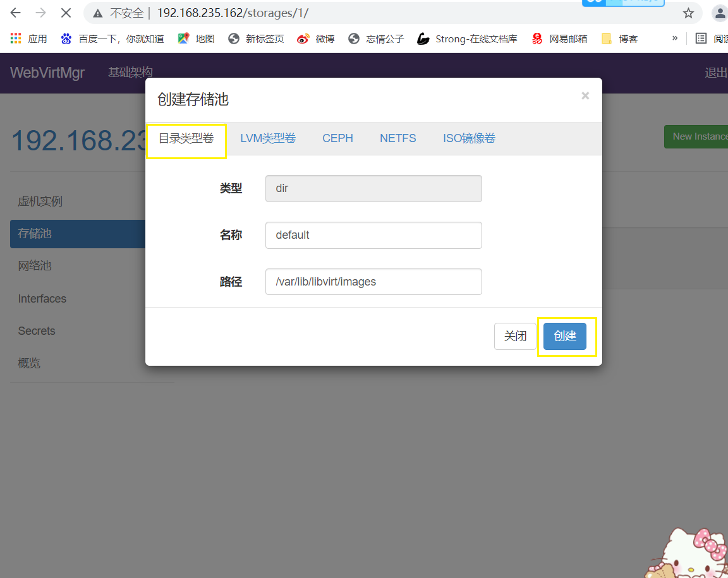The image size is (728, 578).
Task: Switch to the LVM类型卷 tab
Action: [268, 138]
